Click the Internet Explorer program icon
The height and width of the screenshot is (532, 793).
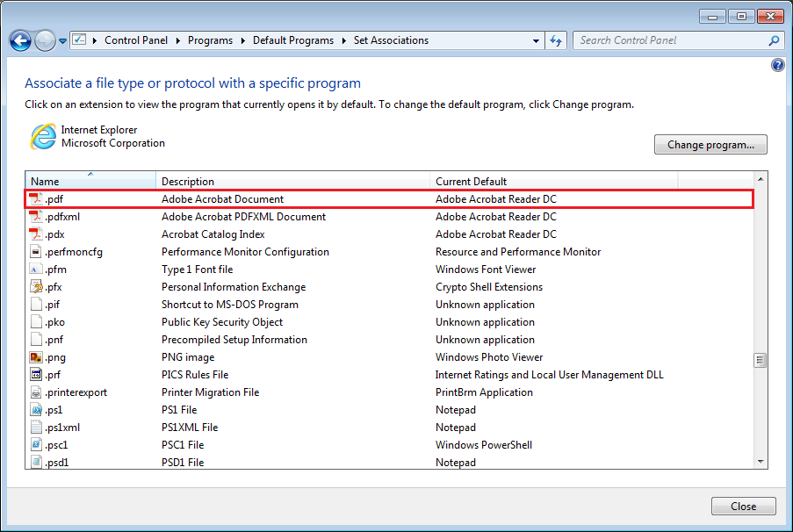coord(43,137)
